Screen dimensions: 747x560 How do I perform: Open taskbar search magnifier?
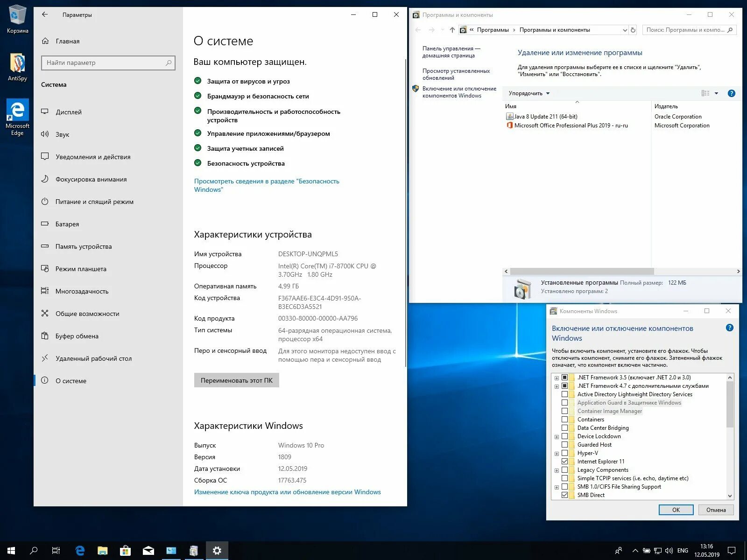34,551
